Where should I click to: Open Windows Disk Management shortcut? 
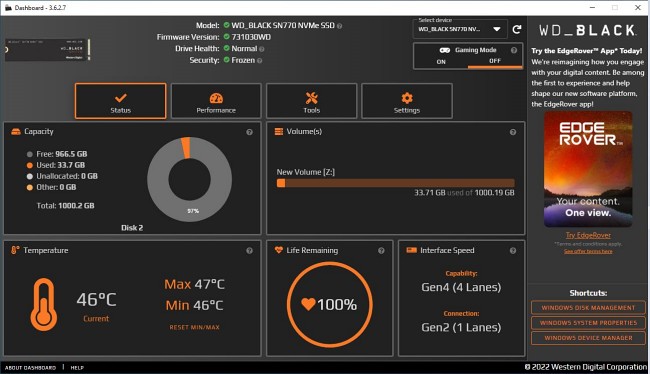(588, 308)
